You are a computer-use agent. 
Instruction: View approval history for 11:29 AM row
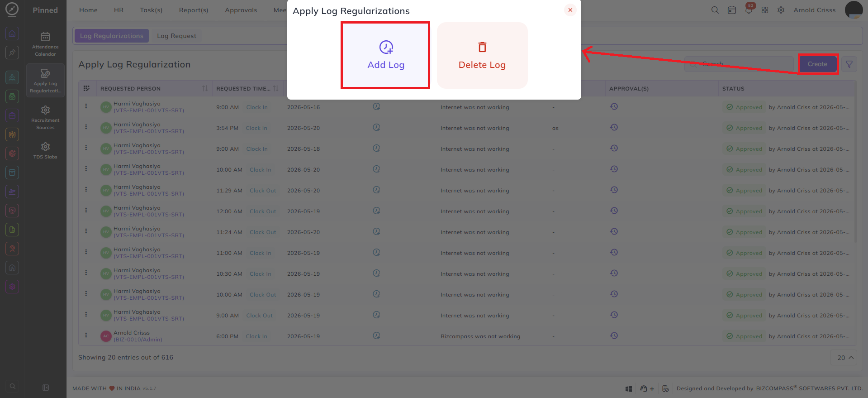point(614,190)
